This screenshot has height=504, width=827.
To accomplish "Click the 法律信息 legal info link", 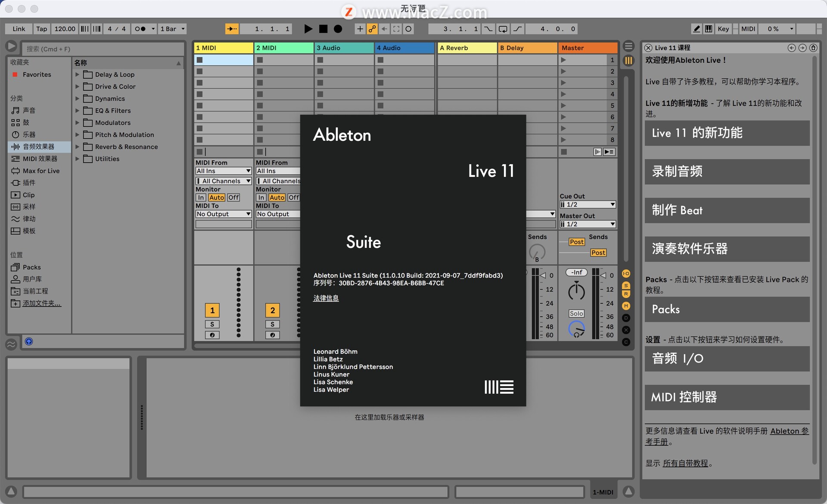I will tap(326, 297).
